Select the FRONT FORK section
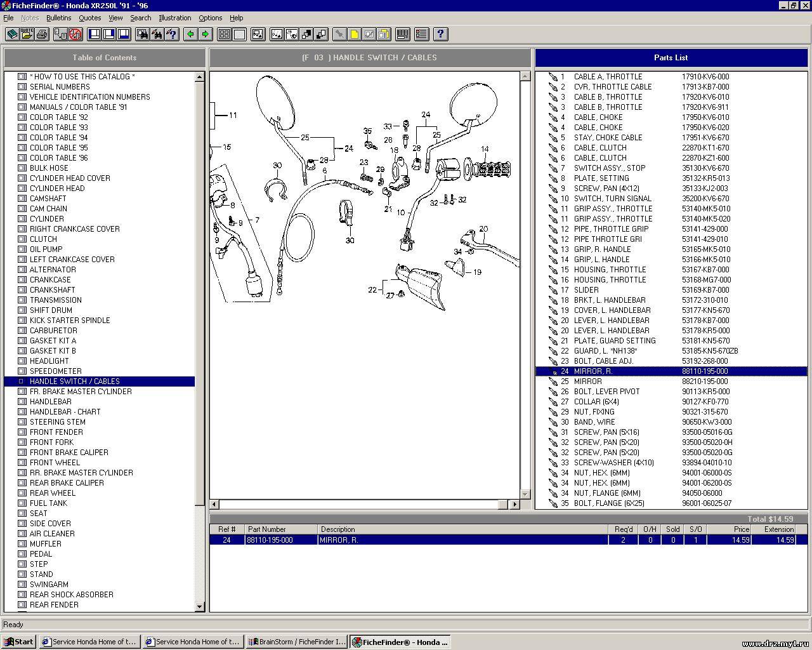Image resolution: width=812 pixels, height=650 pixels. (x=51, y=442)
